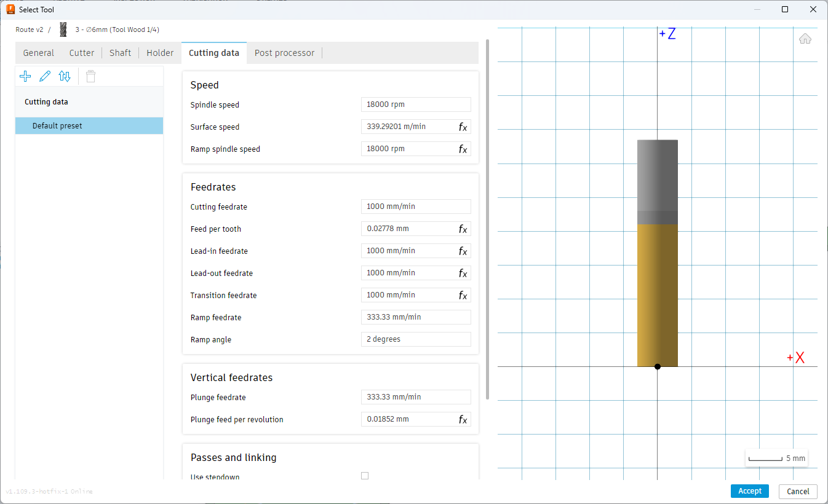Viewport: 828px width, 504px height.
Task: Enable the Use stepdown checkbox
Action: pyautogui.click(x=365, y=476)
